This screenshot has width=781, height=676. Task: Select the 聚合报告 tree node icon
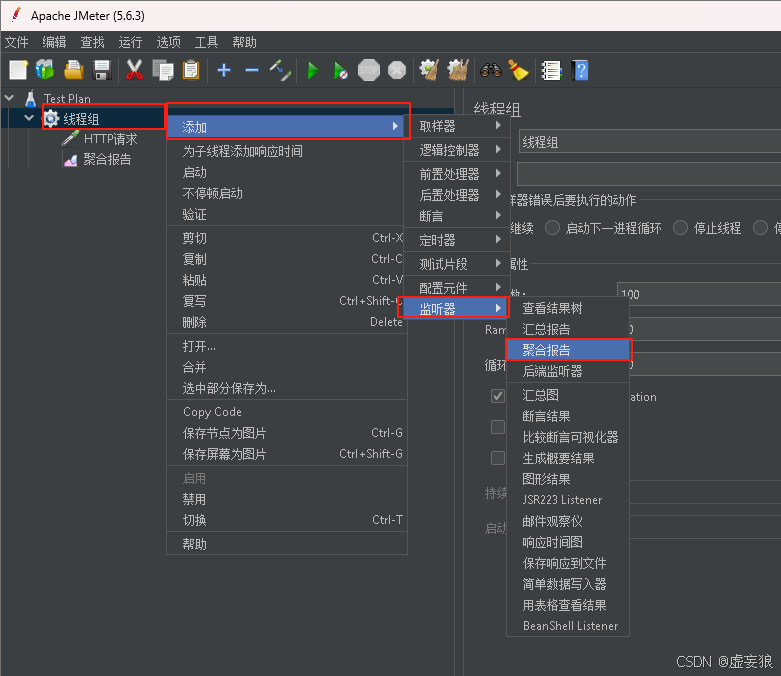tap(70, 159)
